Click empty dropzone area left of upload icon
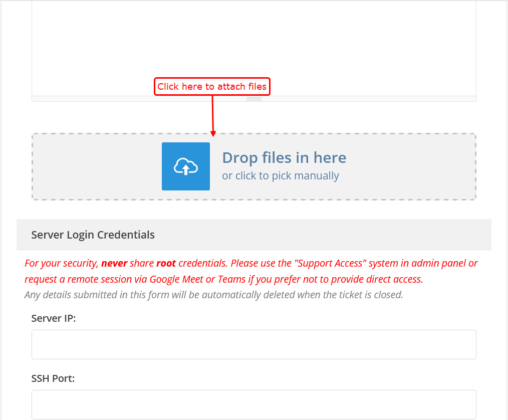Viewport: 508px width, 420px height. coord(95,166)
